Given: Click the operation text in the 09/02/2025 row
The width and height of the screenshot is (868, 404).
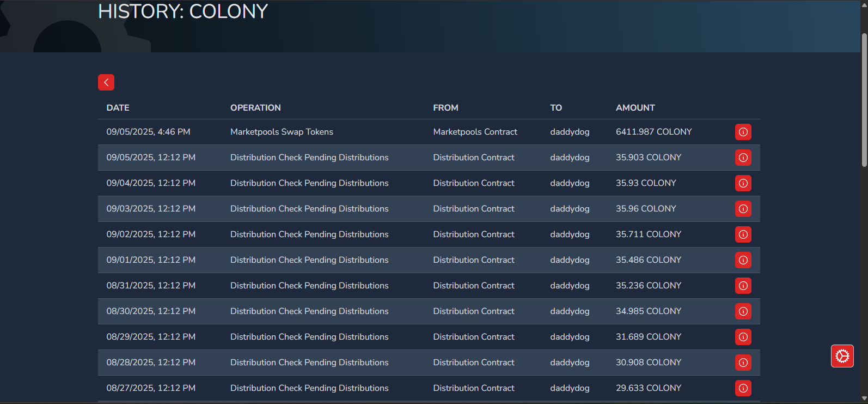Looking at the screenshot, I should [x=309, y=234].
